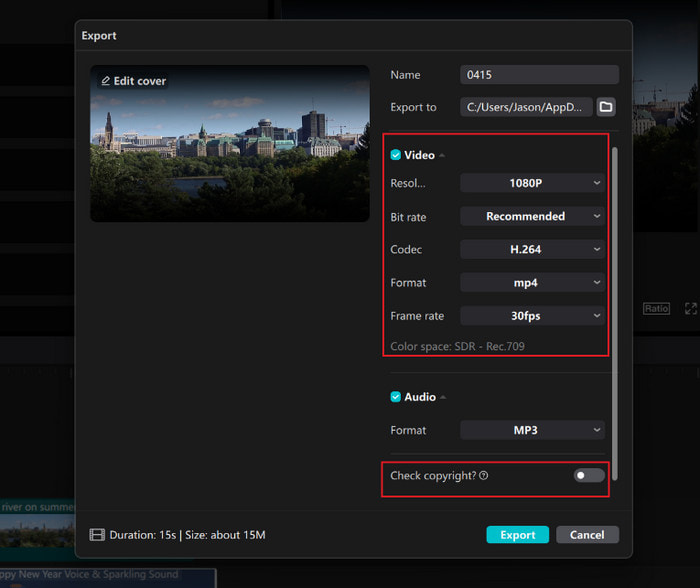This screenshot has width=700, height=588.
Task: Click the filmstrip icon next to Duration
Action: (97, 534)
